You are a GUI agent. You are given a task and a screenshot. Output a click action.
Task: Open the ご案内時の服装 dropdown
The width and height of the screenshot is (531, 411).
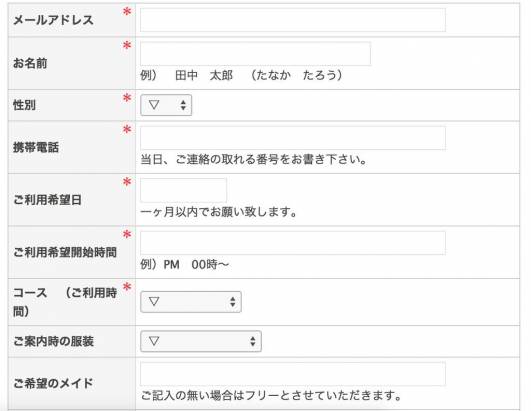pyautogui.click(x=201, y=341)
